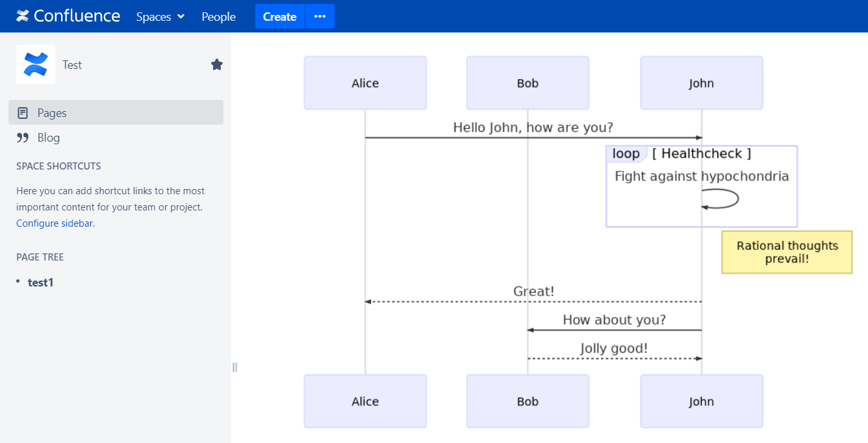Click the bottom Bob participant box

coord(528,401)
